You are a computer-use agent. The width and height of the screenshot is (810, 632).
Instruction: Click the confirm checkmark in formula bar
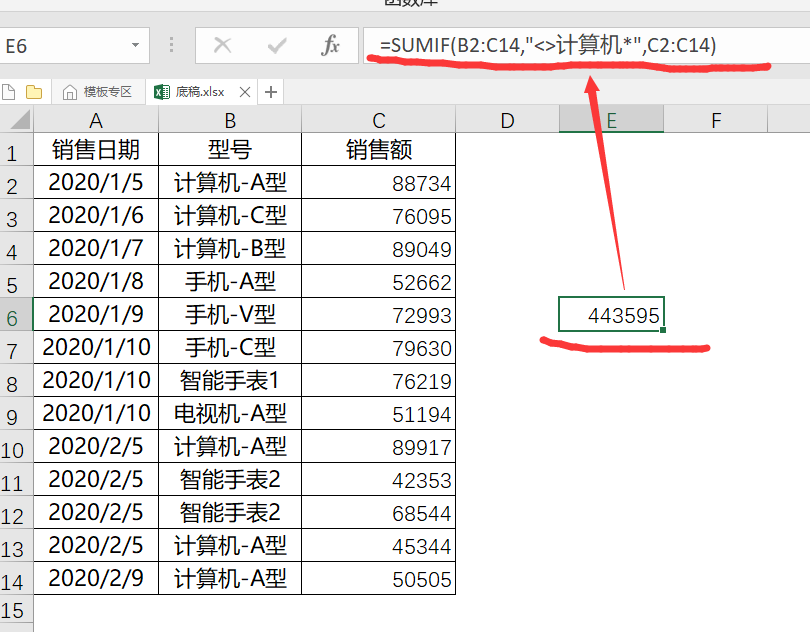(277, 45)
